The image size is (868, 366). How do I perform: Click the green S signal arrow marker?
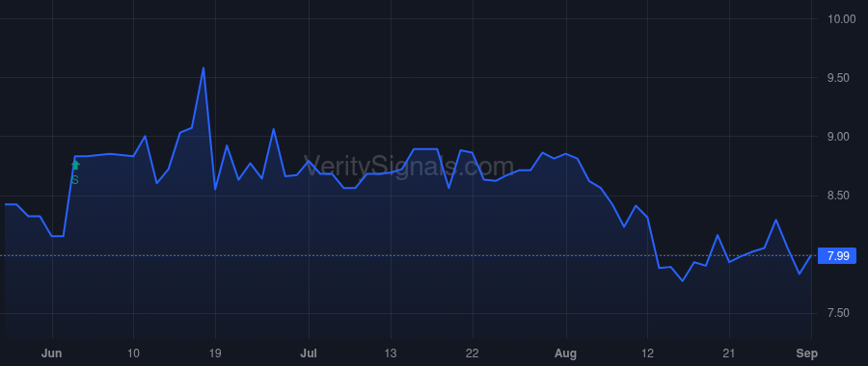tap(75, 165)
